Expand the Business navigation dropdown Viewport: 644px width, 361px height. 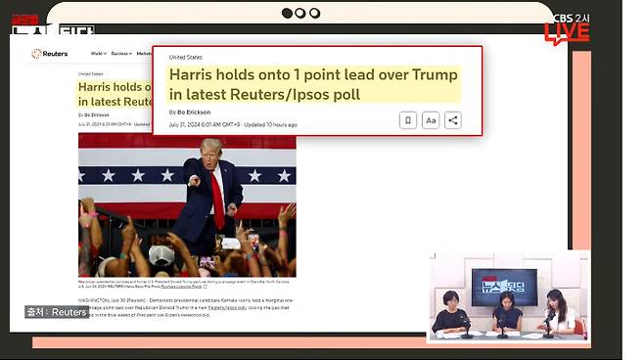121,54
